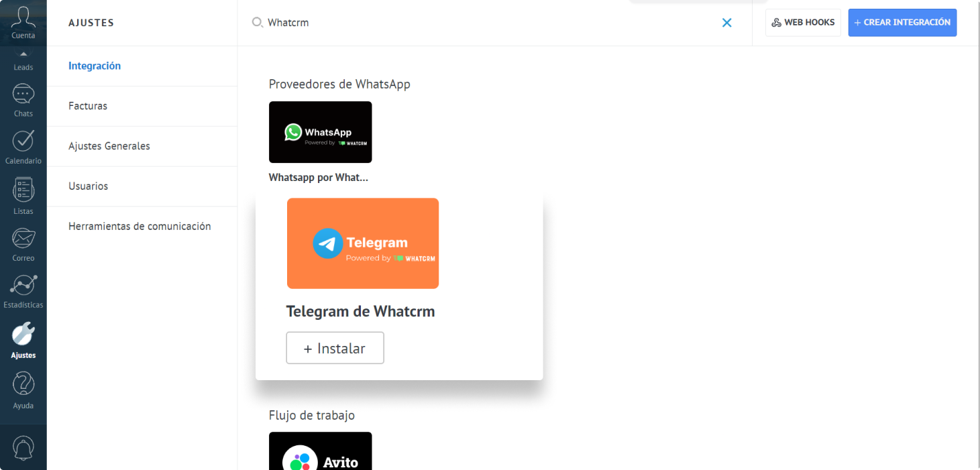Clear the Whatcrm search with X
Screen dimensions: 980x470
coord(726,23)
